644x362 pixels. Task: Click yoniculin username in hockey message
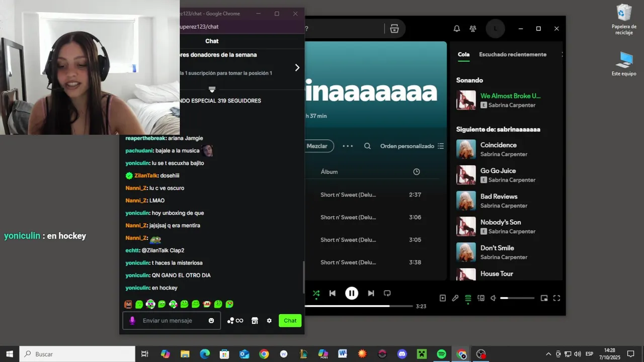pyautogui.click(x=137, y=288)
